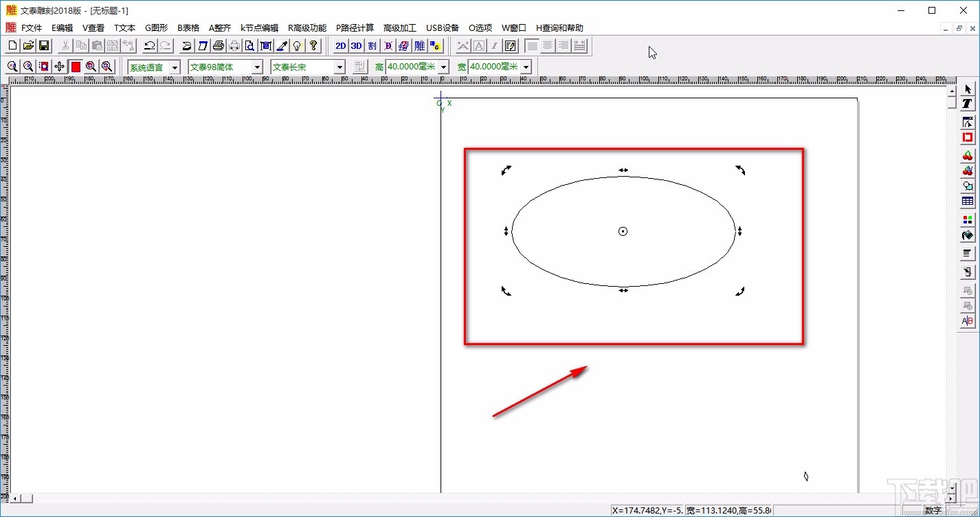Click the AB text mirror tool
The width and height of the screenshot is (980, 517).
click(x=968, y=321)
